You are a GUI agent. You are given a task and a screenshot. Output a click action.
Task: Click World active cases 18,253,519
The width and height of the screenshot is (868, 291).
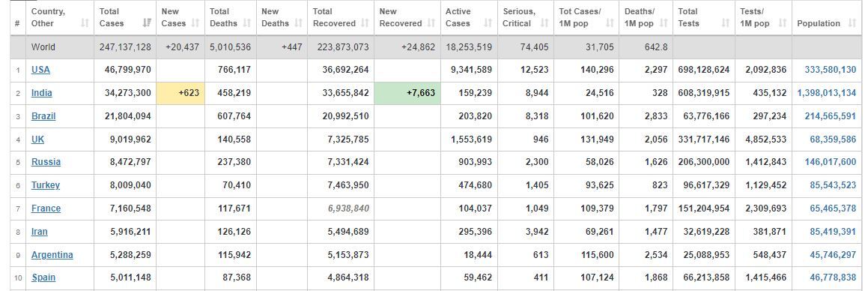point(468,47)
